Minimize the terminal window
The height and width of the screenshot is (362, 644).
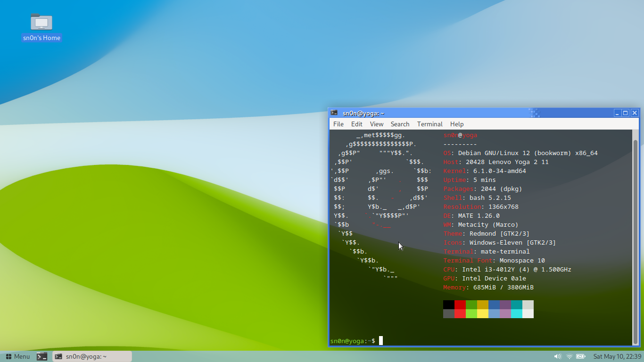tap(617, 113)
